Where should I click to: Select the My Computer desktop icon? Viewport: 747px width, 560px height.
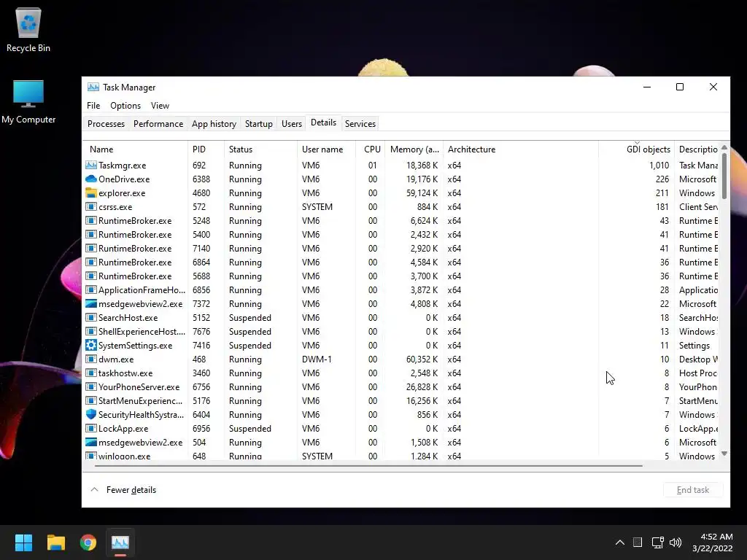click(x=28, y=102)
